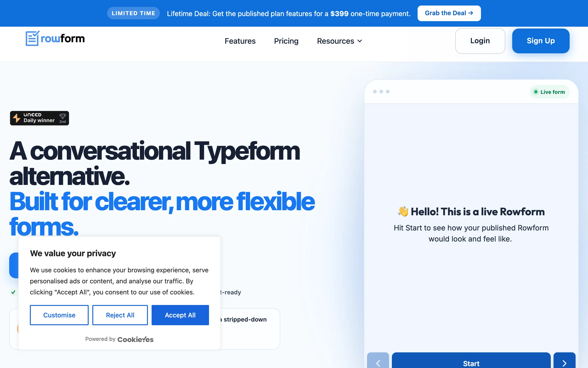Click the three window dots in form preview

coord(381,92)
